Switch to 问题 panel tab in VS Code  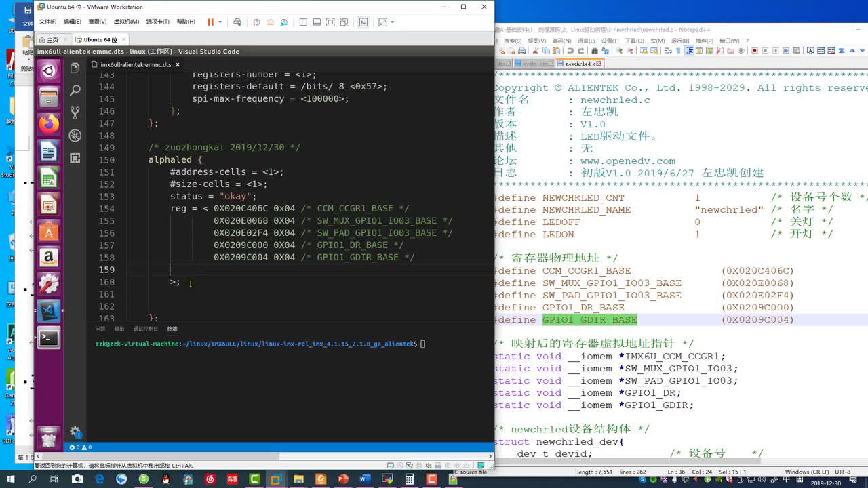100,329
